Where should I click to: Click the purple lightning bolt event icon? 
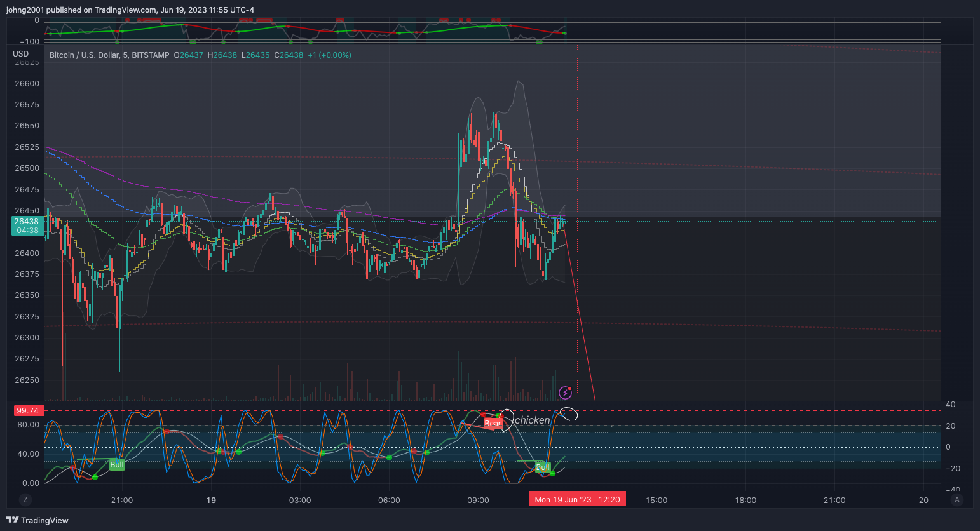[x=565, y=393]
